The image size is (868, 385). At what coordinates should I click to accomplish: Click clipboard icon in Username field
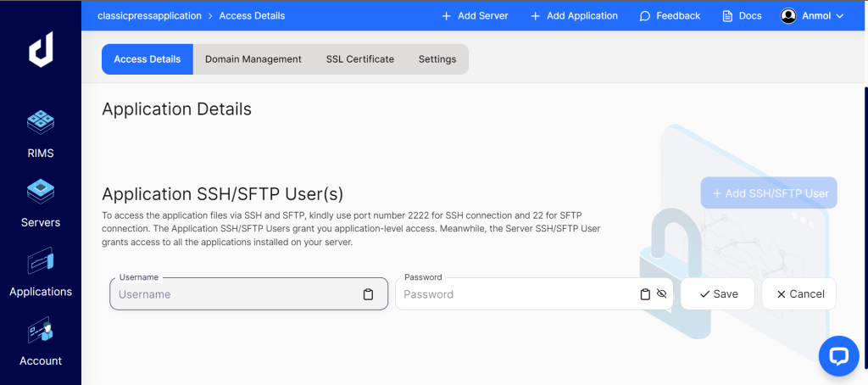[368, 294]
